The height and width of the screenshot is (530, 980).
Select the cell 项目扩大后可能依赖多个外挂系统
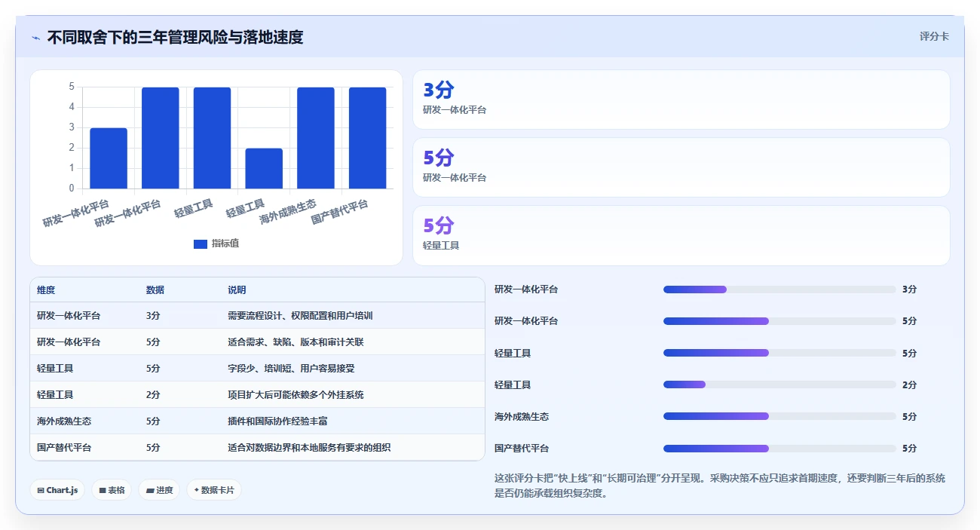296,395
